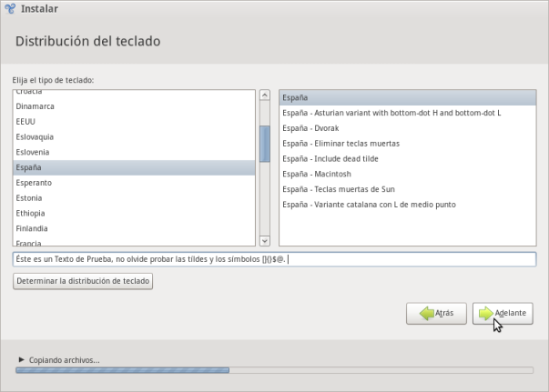The image size is (549, 392).
Task: Select Francia at bottom of country list
Action: point(134,242)
